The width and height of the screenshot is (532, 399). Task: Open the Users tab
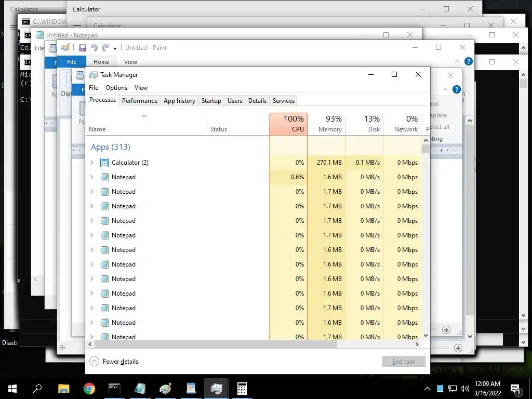tap(235, 101)
